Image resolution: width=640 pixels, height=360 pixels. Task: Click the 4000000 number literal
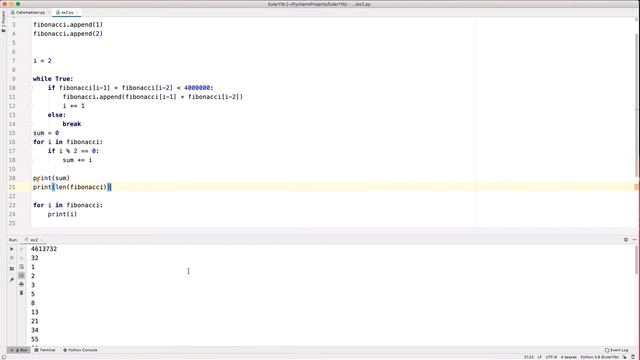tap(197, 88)
